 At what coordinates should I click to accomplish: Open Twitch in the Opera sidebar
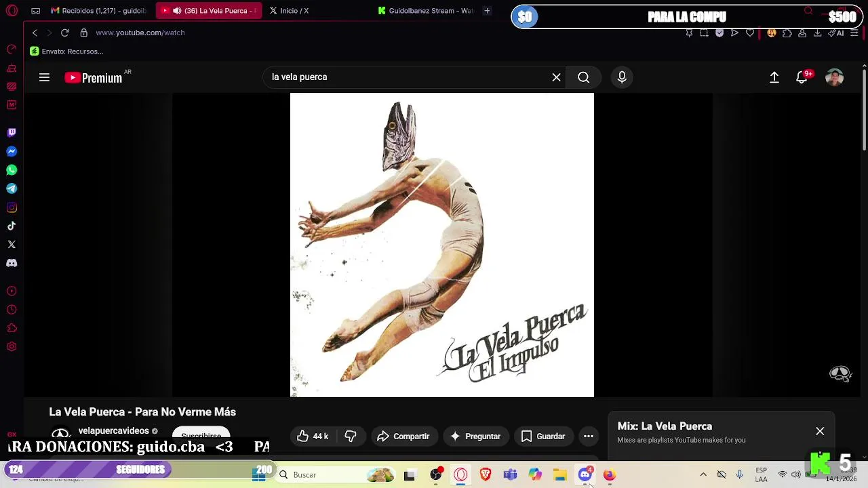(12, 133)
